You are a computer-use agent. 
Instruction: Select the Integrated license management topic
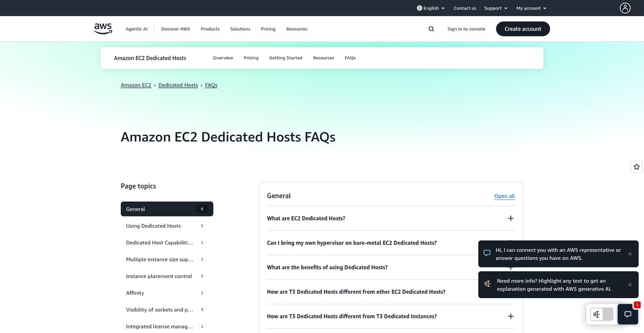click(167, 327)
